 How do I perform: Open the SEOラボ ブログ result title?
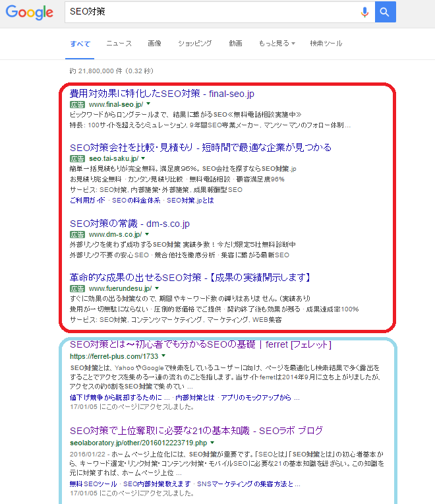tap(196, 431)
